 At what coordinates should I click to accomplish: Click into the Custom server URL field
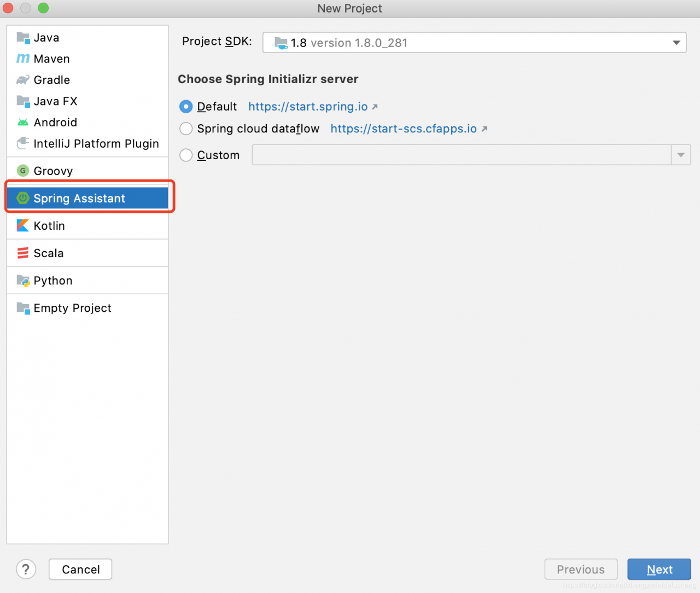point(462,155)
